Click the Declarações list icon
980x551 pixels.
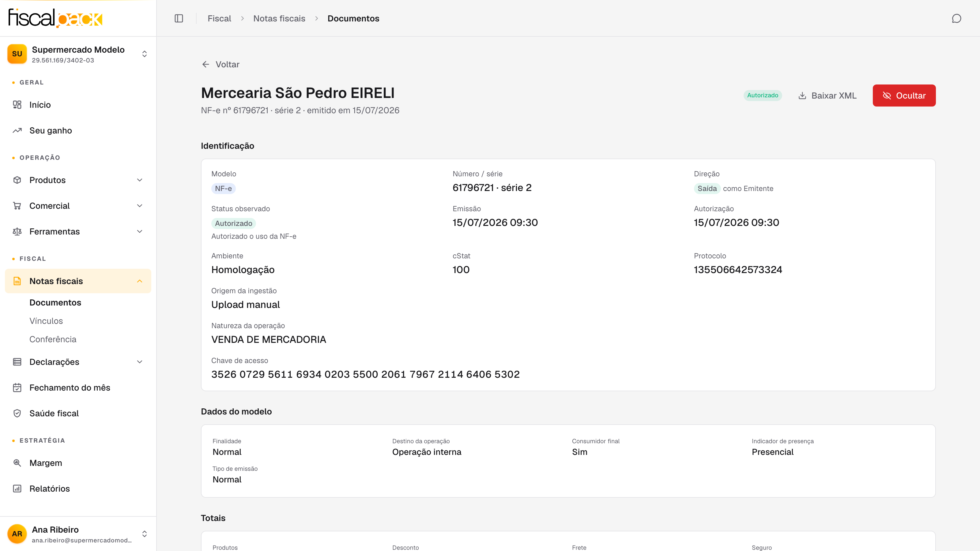point(17,362)
